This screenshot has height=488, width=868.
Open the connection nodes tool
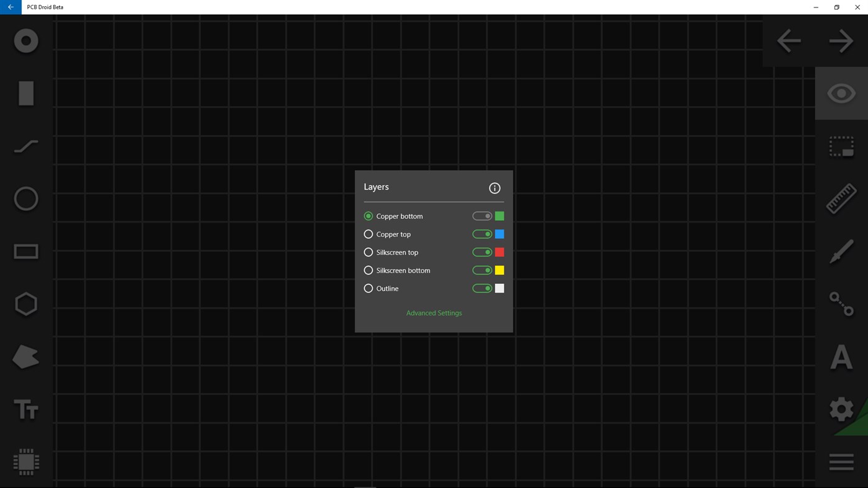pyautogui.click(x=841, y=304)
